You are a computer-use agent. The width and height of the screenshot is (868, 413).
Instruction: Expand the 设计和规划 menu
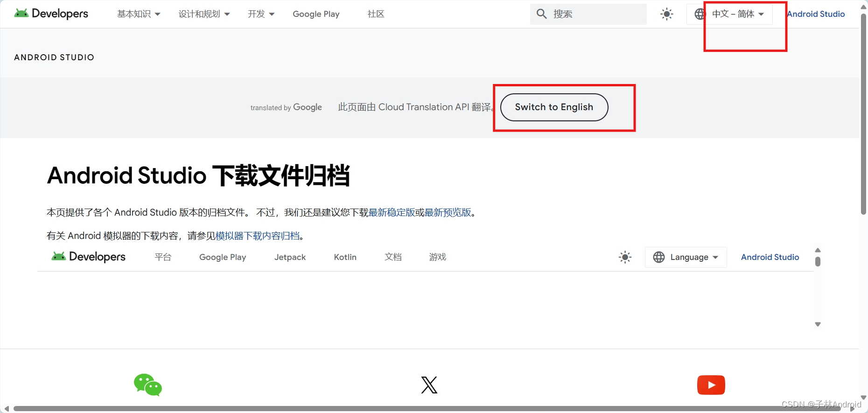point(204,14)
